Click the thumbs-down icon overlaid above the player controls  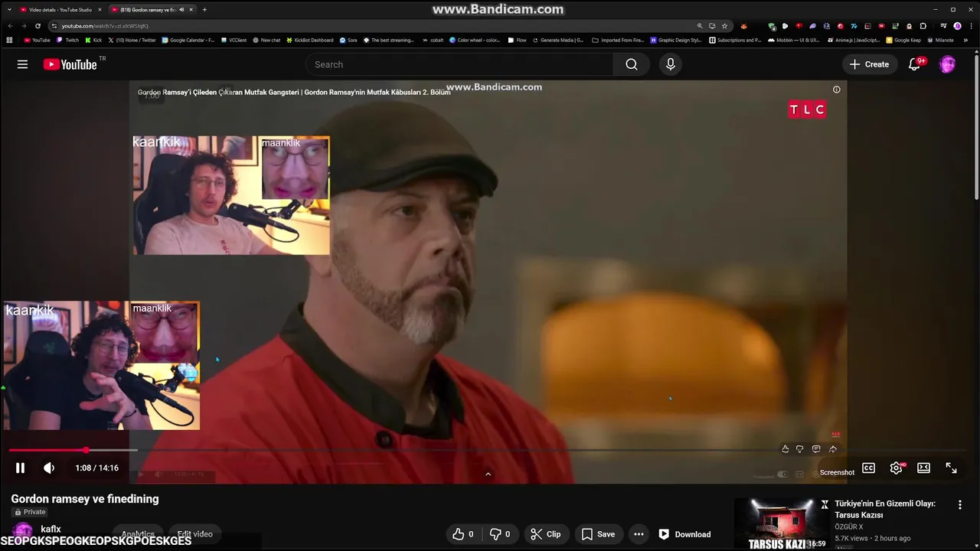tap(800, 449)
